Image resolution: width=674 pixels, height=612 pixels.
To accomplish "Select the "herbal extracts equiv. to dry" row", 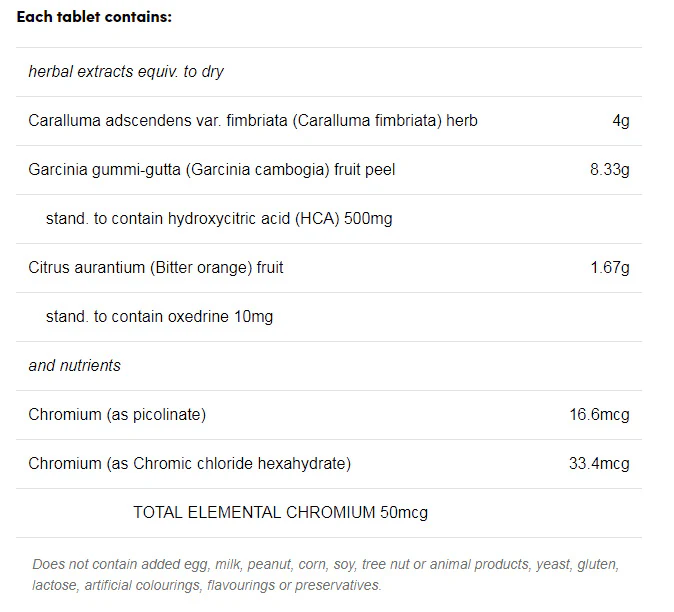I will point(126,72).
